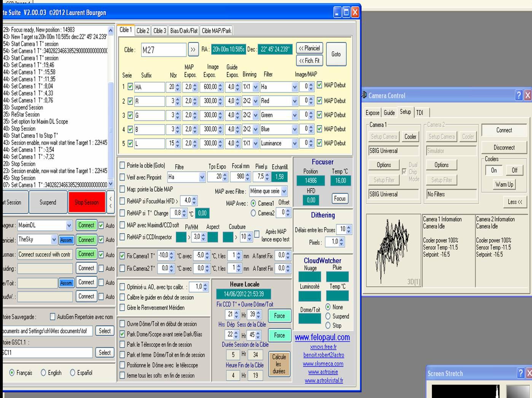Switch to Expose tab in Camera Control
532x398 pixels.
372,113
